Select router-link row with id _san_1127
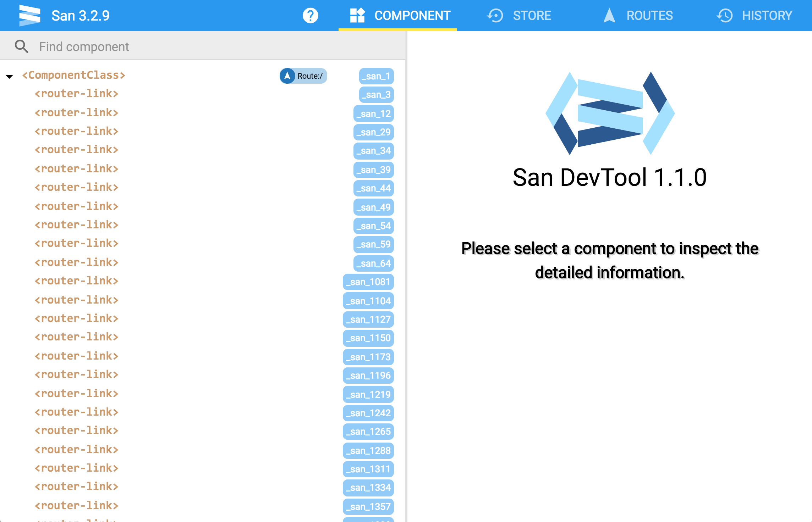The height and width of the screenshot is (522, 812). (202, 319)
